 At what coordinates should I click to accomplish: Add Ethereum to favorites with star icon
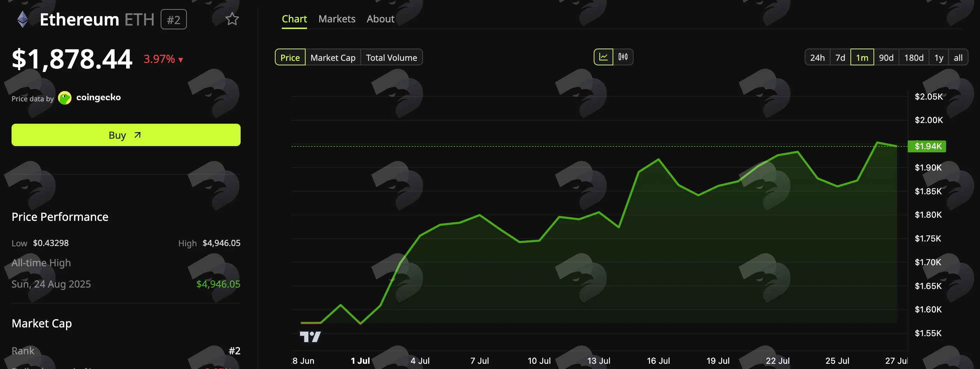[232, 19]
